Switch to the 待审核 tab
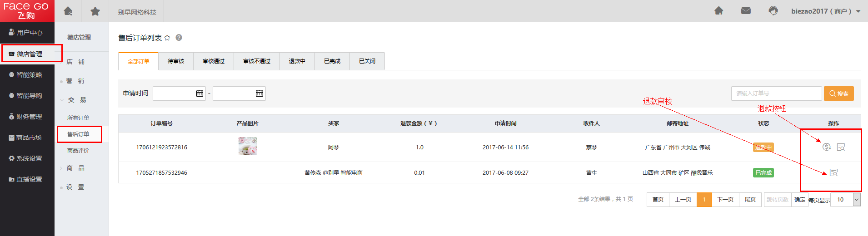868x236 pixels. tap(176, 61)
